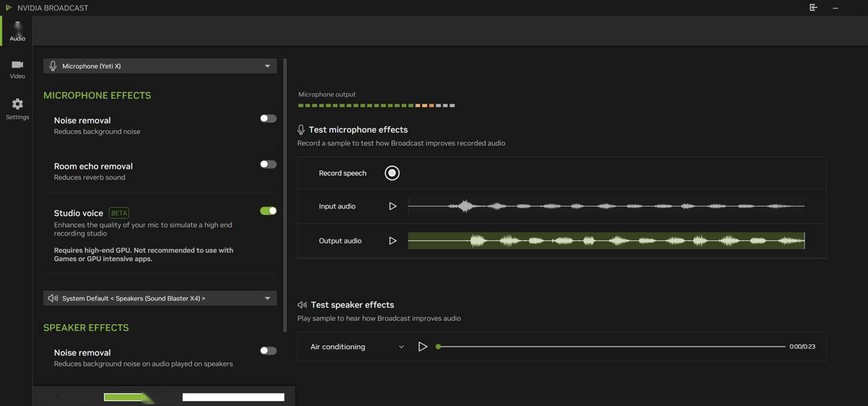Play the Input audio sample
This screenshot has width=868, height=406.
click(392, 206)
